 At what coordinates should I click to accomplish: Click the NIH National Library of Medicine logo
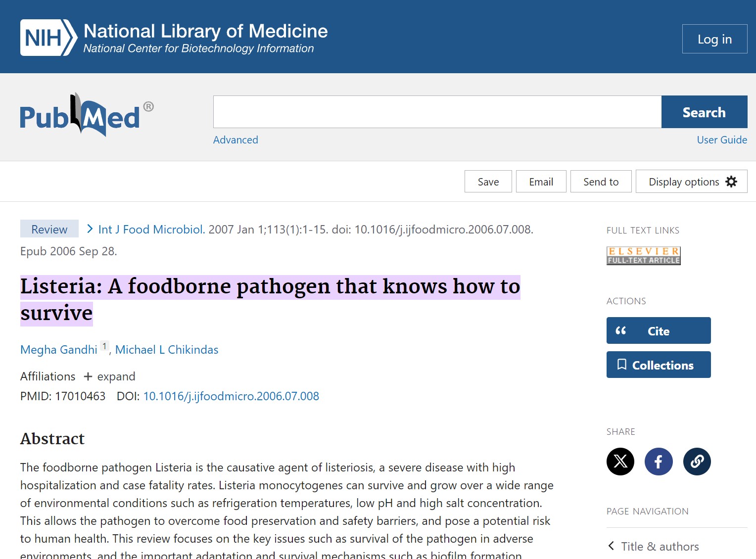(x=172, y=37)
